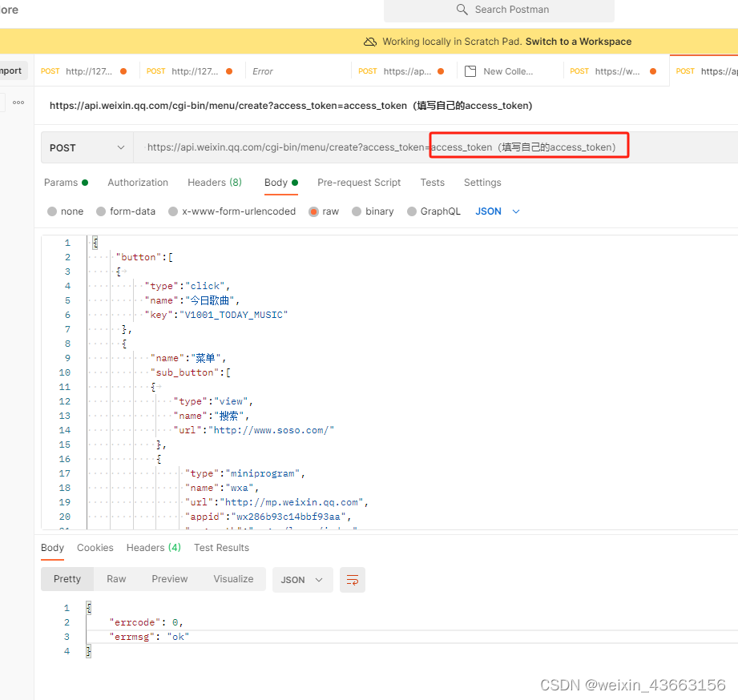Switch to the second POST http://127... tab
The image size is (738, 700).
coord(192,71)
